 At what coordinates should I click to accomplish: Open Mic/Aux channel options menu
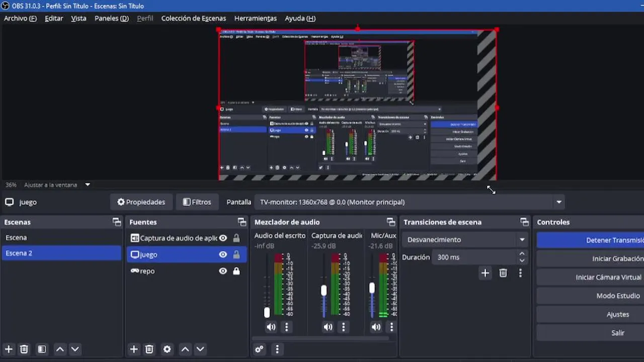(391, 327)
